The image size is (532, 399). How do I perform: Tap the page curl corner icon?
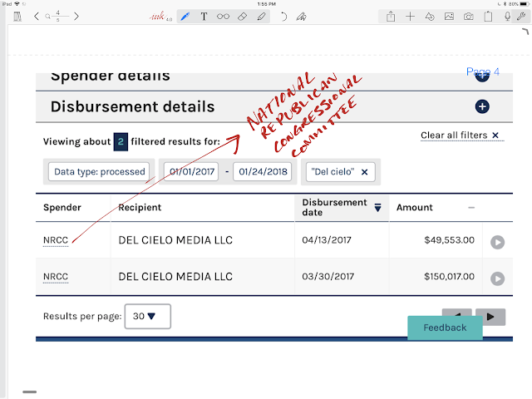[x=525, y=32]
